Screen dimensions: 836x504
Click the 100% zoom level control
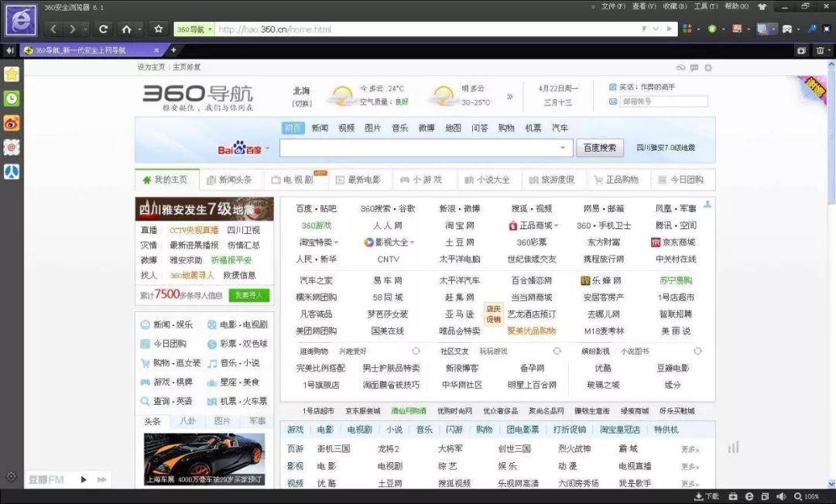tap(806, 496)
